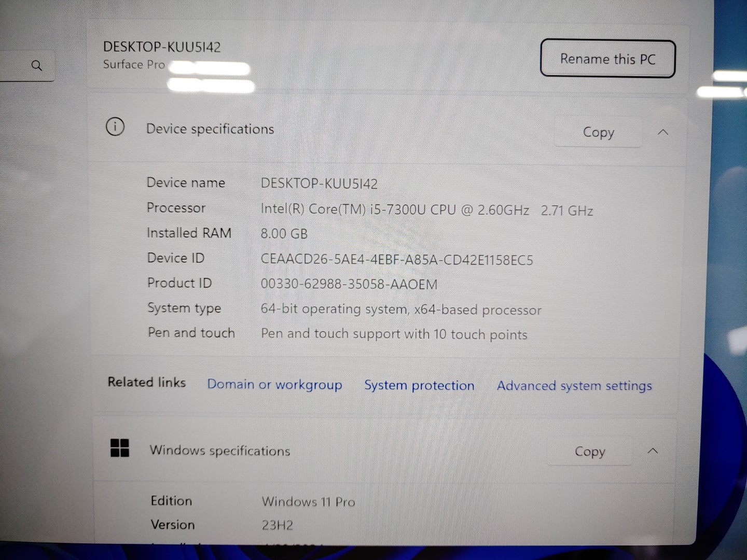Click the Pen and touch support entry
Image resolution: width=747 pixels, height=560 pixels.
(394, 334)
